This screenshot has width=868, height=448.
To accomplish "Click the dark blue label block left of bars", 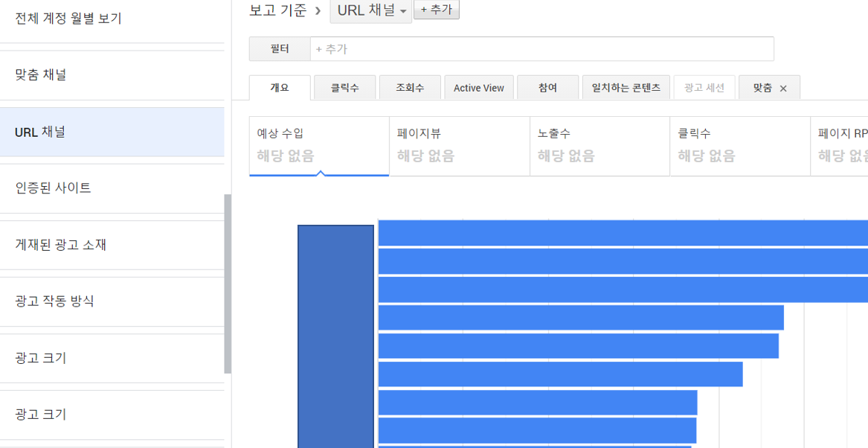I will (x=336, y=336).
